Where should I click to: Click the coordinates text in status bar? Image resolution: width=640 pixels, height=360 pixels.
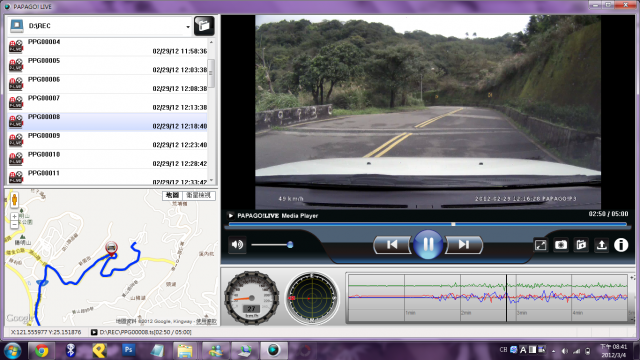point(46,332)
